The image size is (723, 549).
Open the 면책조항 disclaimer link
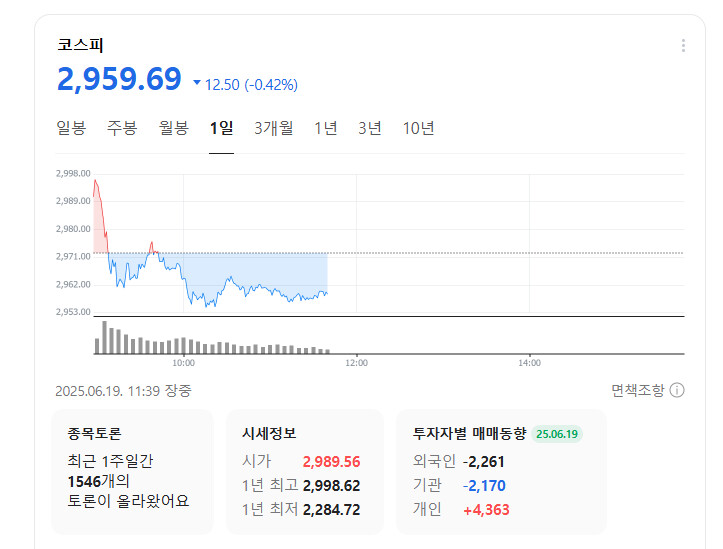[637, 390]
